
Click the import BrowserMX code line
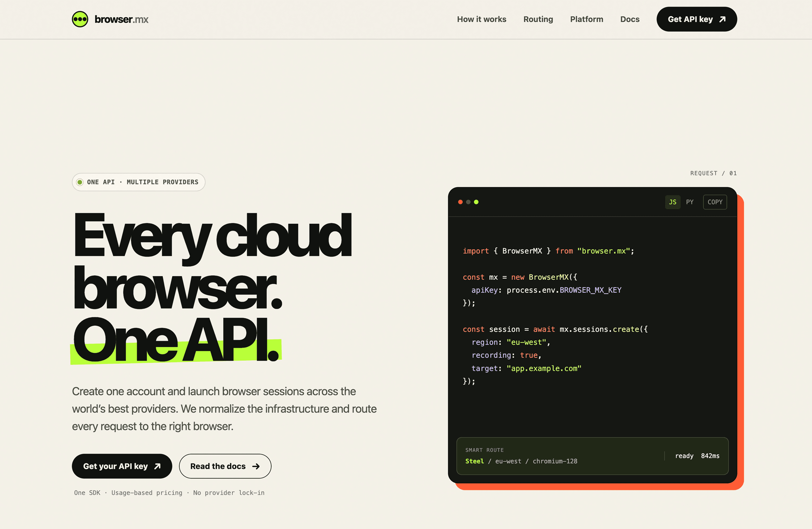548,251
